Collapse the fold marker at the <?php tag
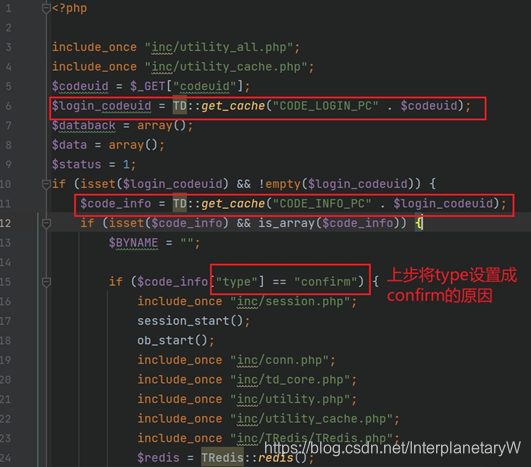This screenshot has height=467, width=531. pyautogui.click(x=46, y=8)
